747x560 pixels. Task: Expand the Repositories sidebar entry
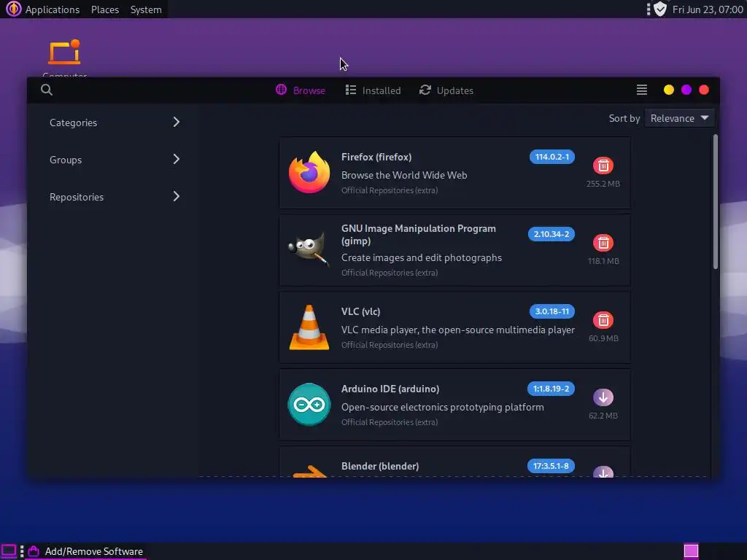(115, 197)
